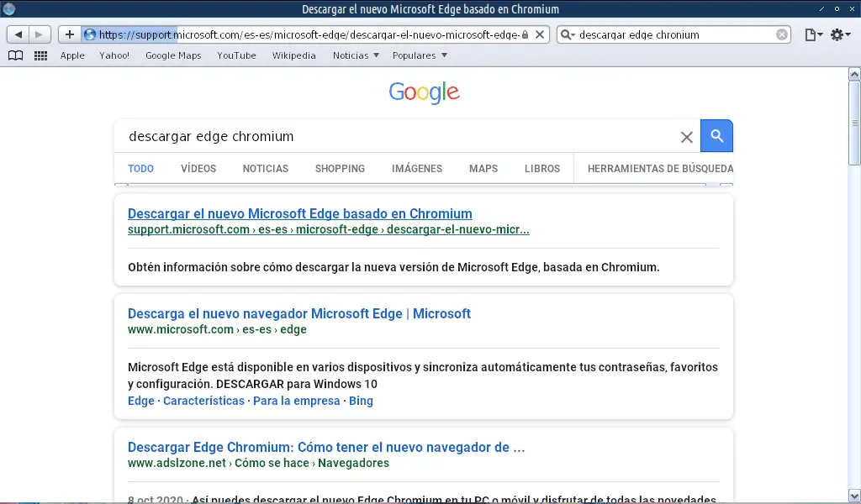Click the scrollbar up arrow
This screenshot has height=504, width=861.
[854, 73]
